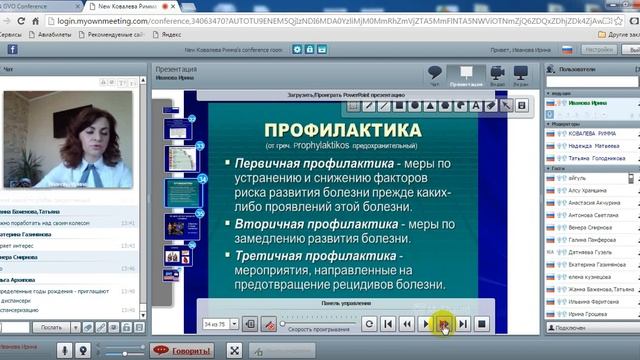
Task: Open the Video camera view tab
Action: point(498,76)
